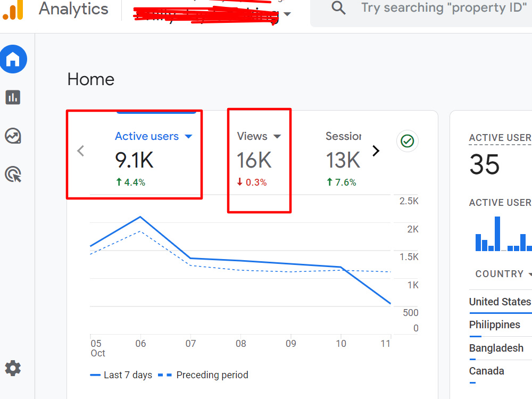The image size is (532, 399).
Task: Click the tallest bar in realtime chart
Action: click(x=497, y=234)
